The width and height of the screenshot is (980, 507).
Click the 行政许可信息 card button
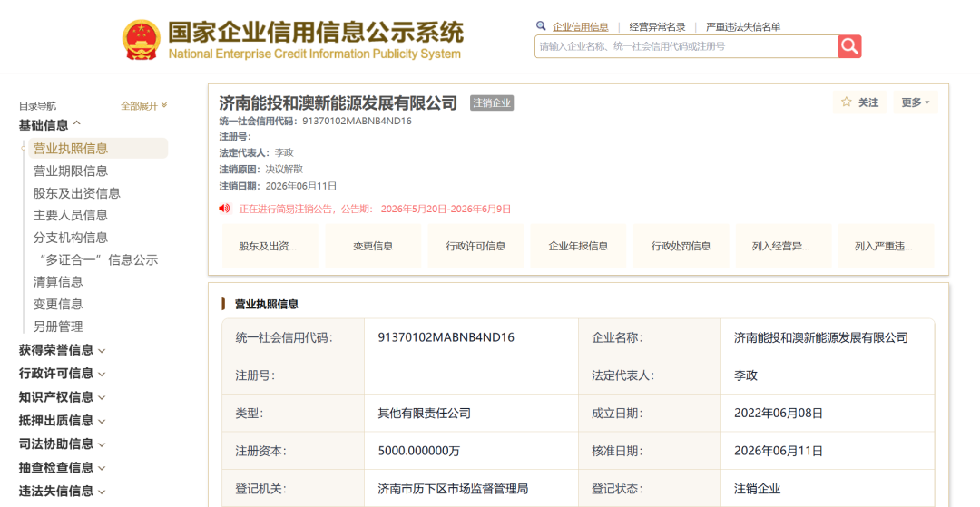pyautogui.click(x=475, y=246)
